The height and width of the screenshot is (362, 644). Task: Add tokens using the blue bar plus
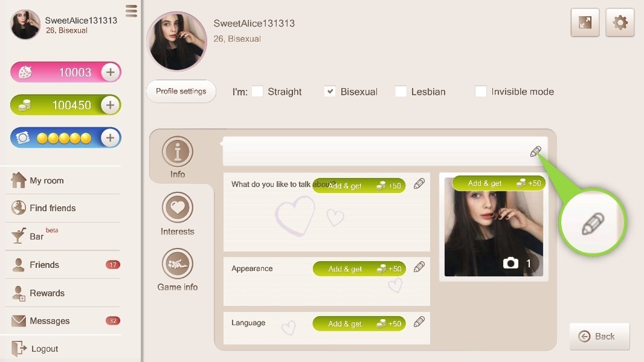[x=110, y=138]
